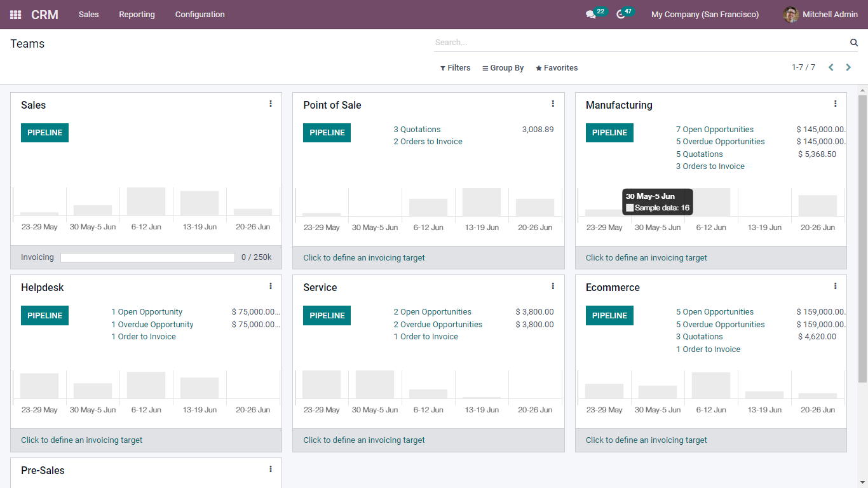Click 6-12 Jun bar in Ecommerce chart
Image resolution: width=868 pixels, height=488 pixels.
click(x=711, y=386)
